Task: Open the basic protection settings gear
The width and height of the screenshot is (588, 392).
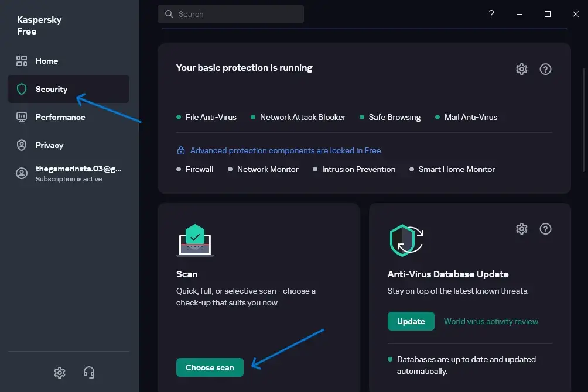Action: click(521, 69)
